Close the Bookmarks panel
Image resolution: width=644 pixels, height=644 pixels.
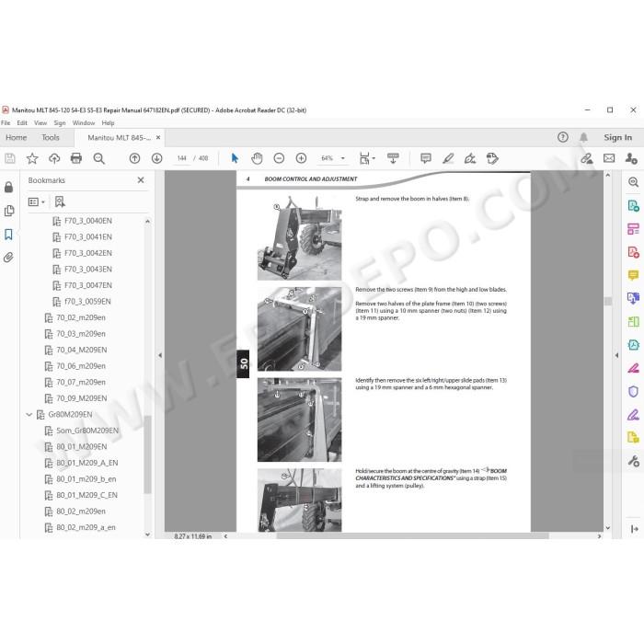(141, 180)
